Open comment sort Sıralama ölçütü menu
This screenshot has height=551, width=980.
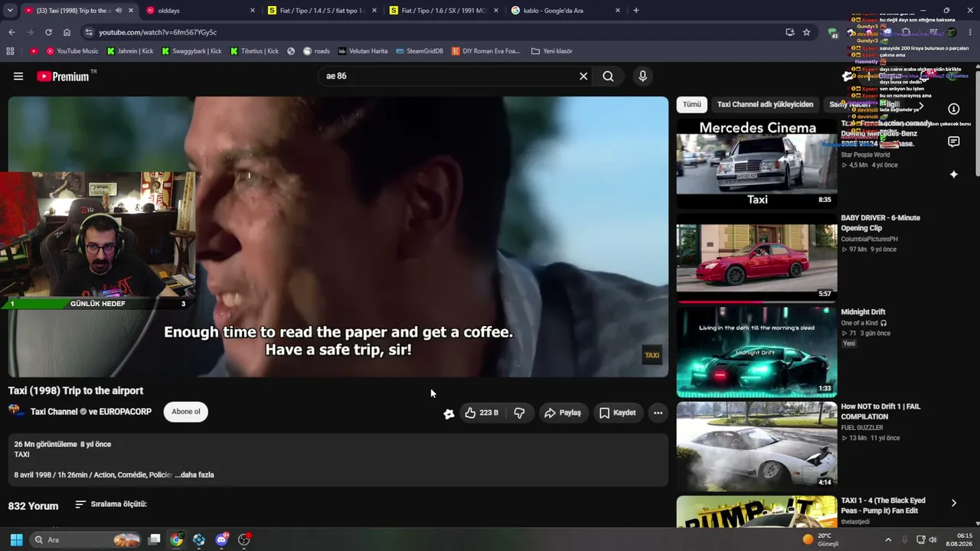pyautogui.click(x=111, y=504)
